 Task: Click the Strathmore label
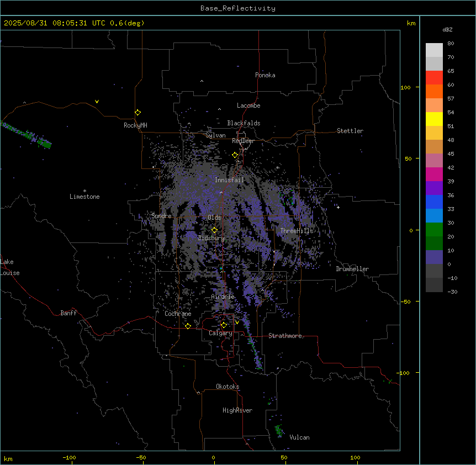tap(285, 336)
